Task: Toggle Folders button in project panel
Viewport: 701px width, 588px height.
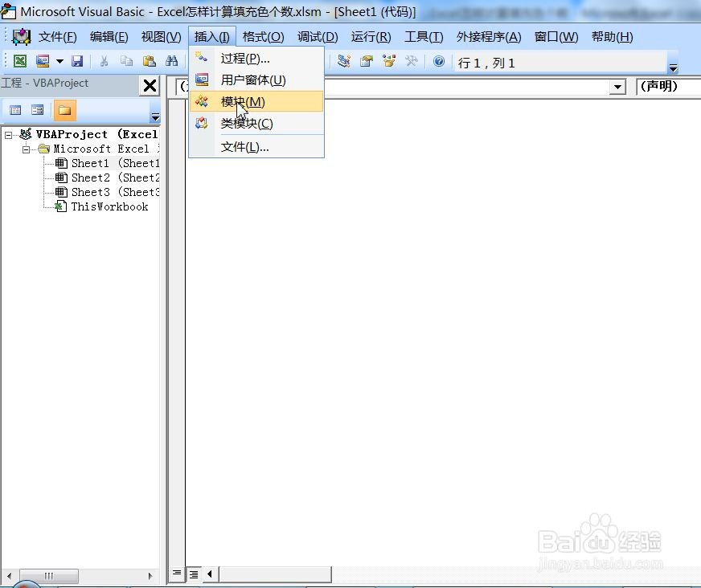Action: [x=65, y=110]
